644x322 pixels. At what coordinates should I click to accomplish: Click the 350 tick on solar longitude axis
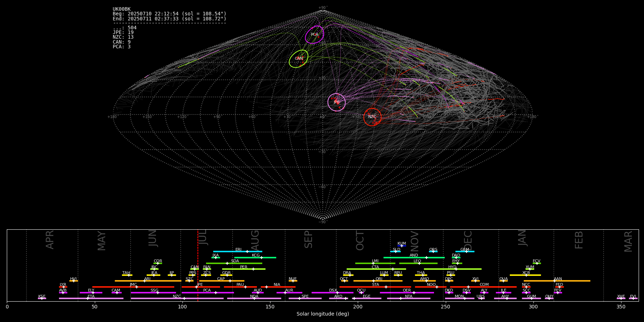click(x=621, y=307)
